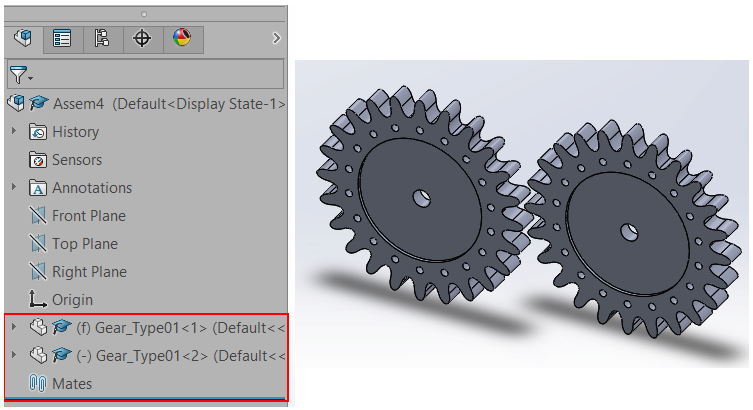This screenshot has height=410, width=753.
Task: Show more manager tabs via right chevron
Action: coord(276,38)
